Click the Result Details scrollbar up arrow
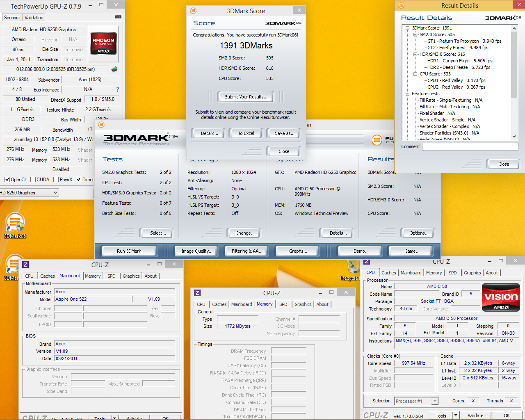 pos(514,28)
